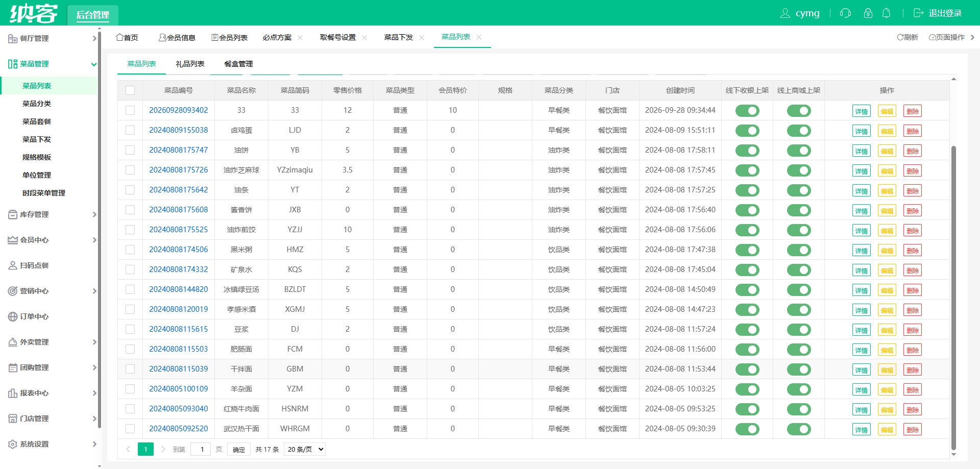Toggle offline POS listing for 油饼
Viewport: 980px width, 469px height.
(x=747, y=151)
